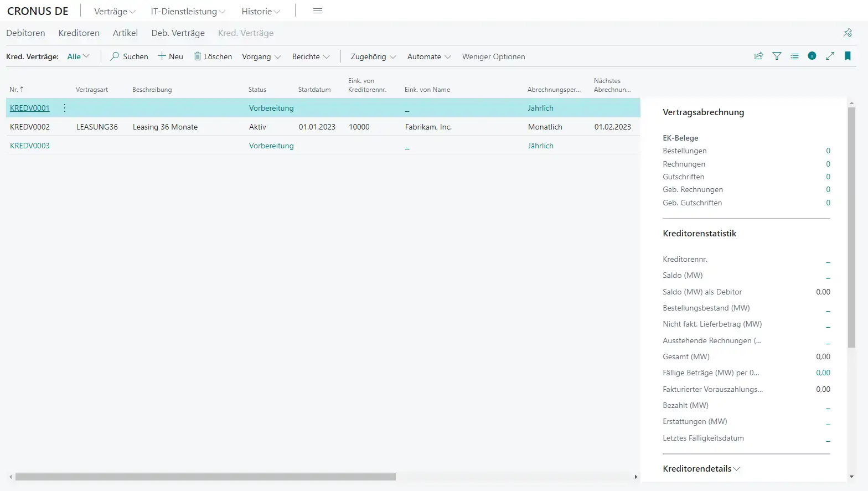Expand the Verträge dropdown menu
868x491 pixels.
[x=115, y=11]
